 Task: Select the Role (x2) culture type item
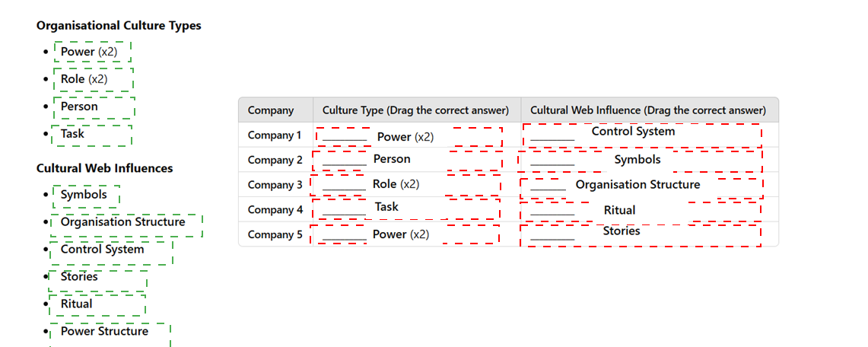point(94,79)
